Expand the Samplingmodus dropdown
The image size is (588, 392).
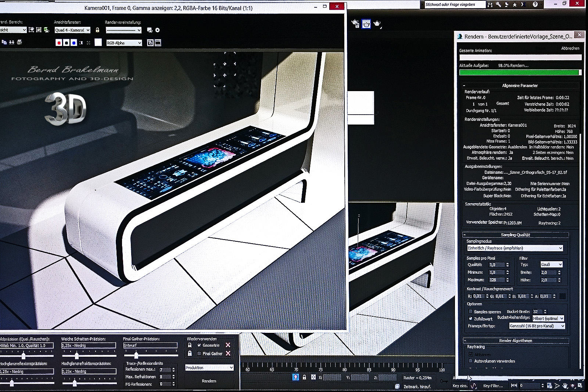click(x=514, y=248)
